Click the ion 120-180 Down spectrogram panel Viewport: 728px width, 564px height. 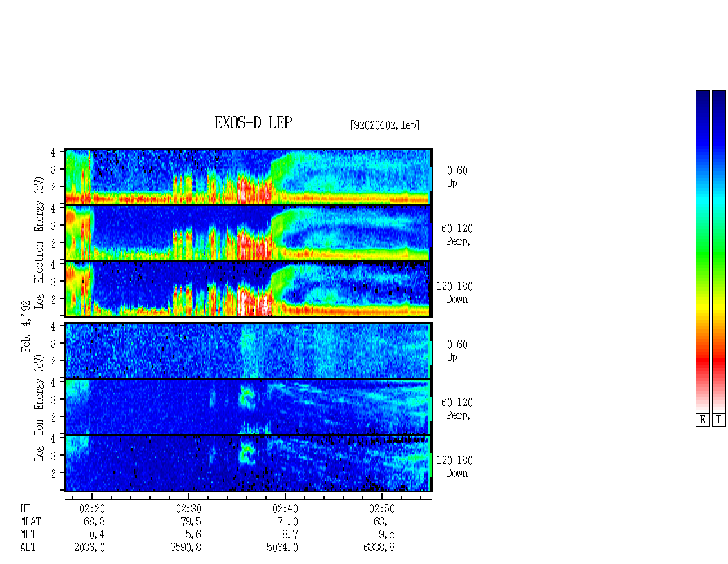(249, 463)
